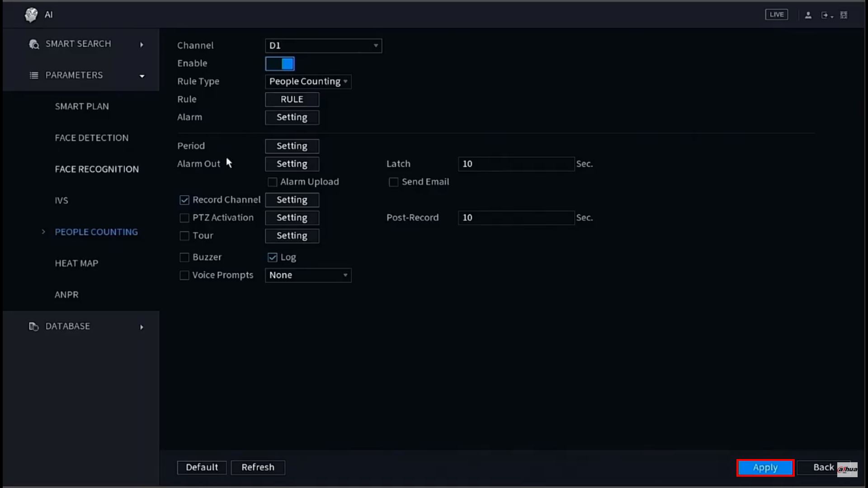Click the RULE button
The height and width of the screenshot is (488, 868).
click(x=292, y=99)
